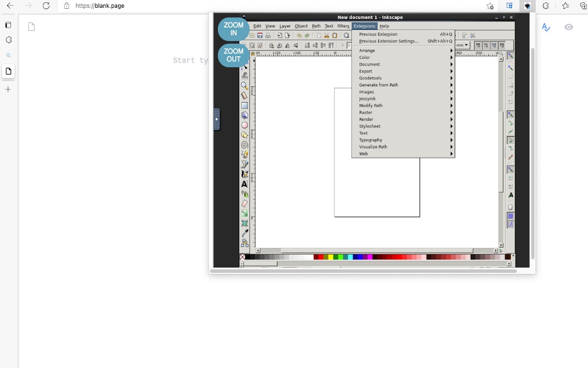The width and height of the screenshot is (588, 368).
Task: Toggle snap text anchors and baselines
Action: (x=510, y=195)
